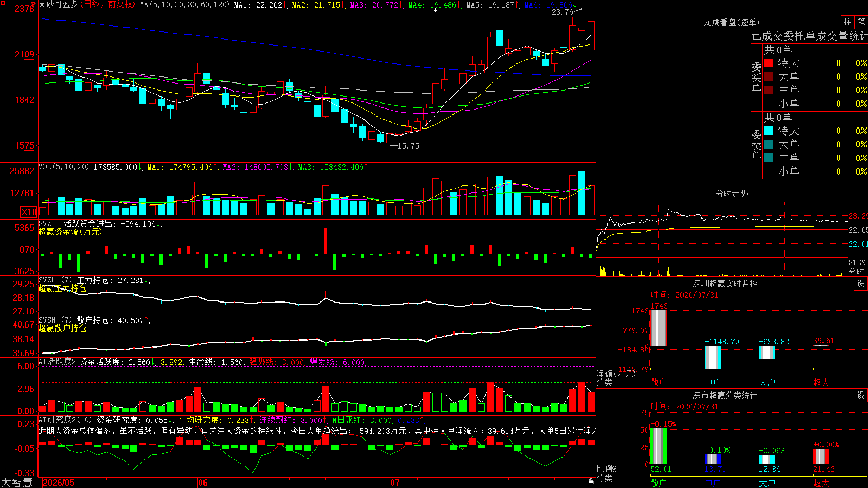Click the 近期大资金总体偏多 analysis text

[x=75, y=431]
